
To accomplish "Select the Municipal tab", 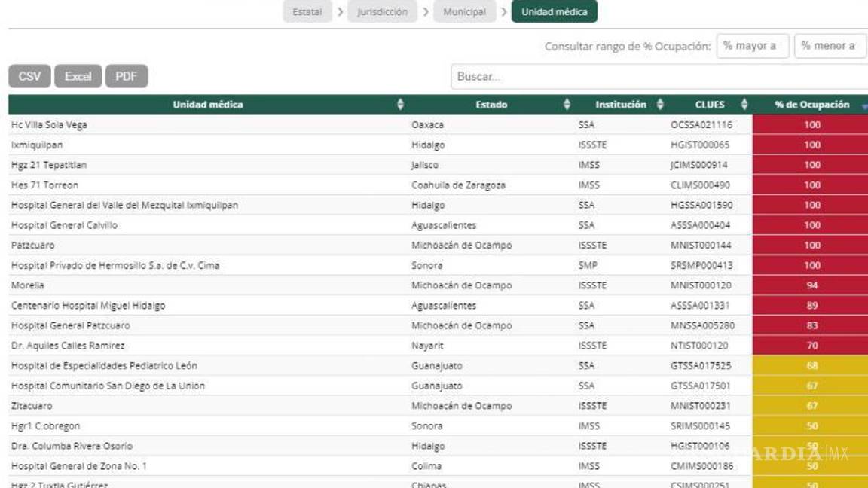I will (464, 12).
